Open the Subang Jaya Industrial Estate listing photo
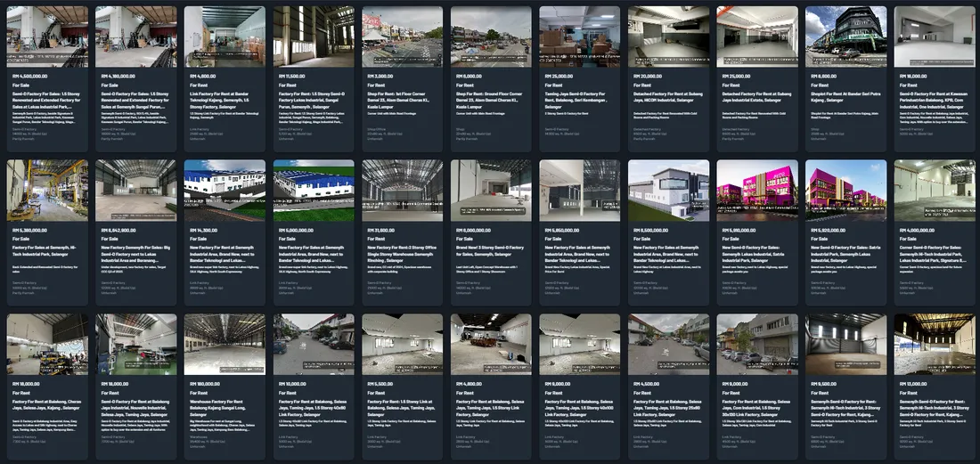The width and height of the screenshot is (980, 464). (757, 37)
